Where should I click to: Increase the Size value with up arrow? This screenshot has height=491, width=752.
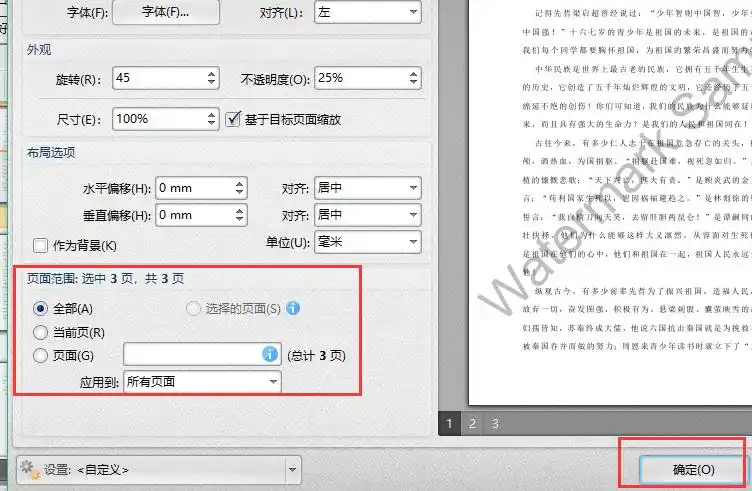point(212,115)
